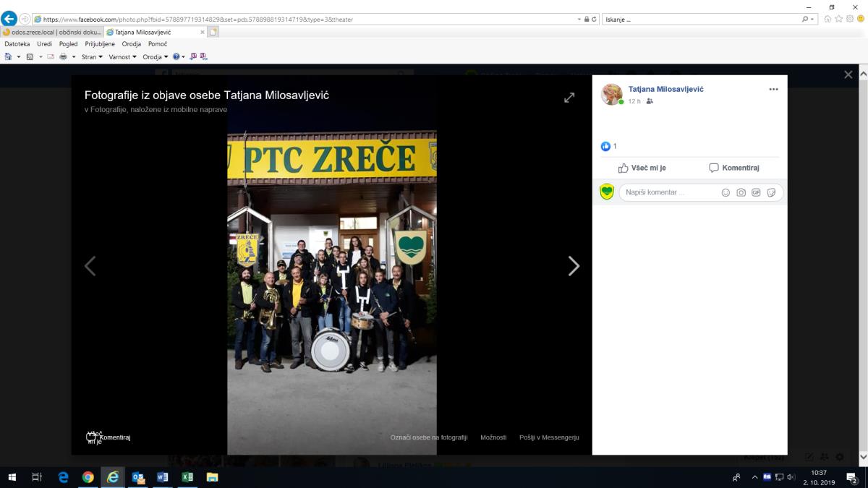Image resolution: width=868 pixels, height=488 pixels.
Task: Open Outlook from the taskbar
Action: (x=137, y=477)
